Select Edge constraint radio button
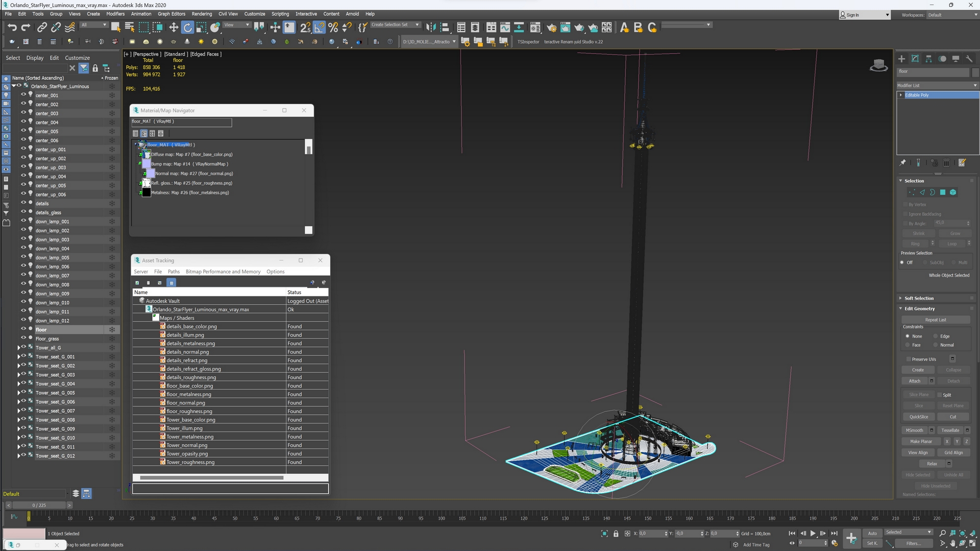 (936, 336)
